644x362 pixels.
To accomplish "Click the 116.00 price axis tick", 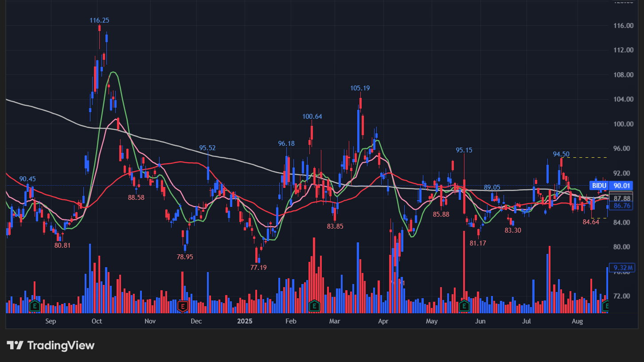I will (623, 26).
